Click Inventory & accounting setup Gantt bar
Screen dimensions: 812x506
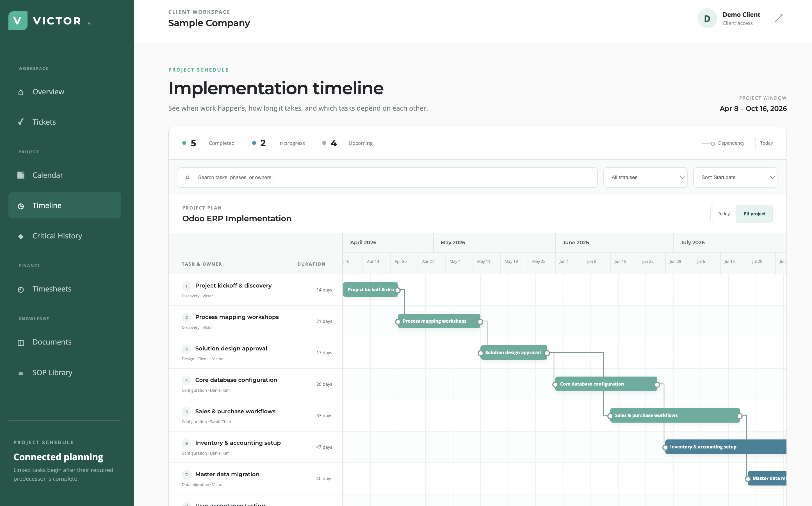pyautogui.click(x=726, y=447)
